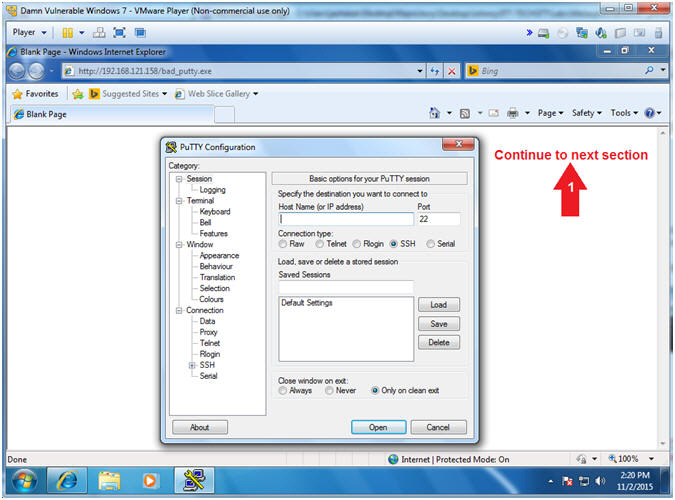Open the IE Tools menu
Image resolution: width=675 pixels, height=500 pixels.
624,113
